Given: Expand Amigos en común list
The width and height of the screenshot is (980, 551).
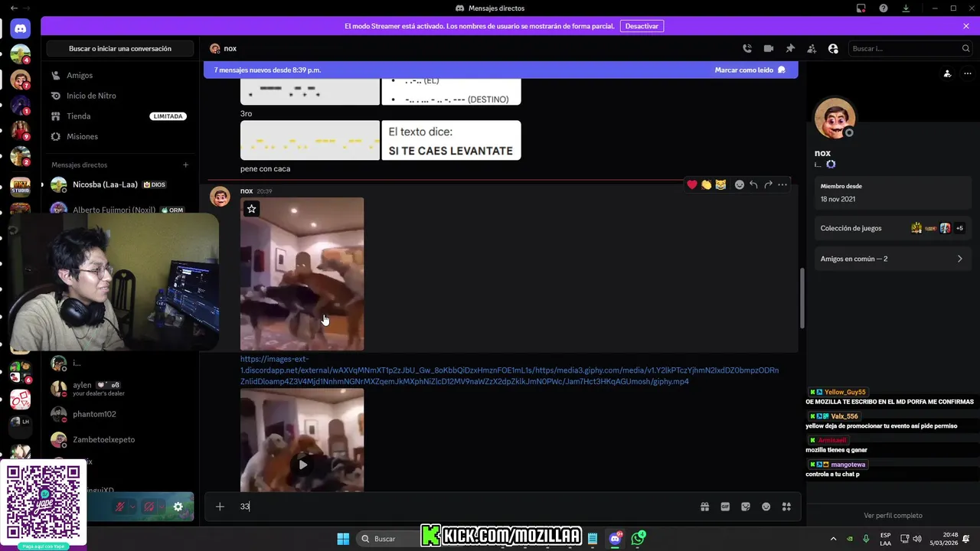Looking at the screenshot, I should [x=892, y=259].
